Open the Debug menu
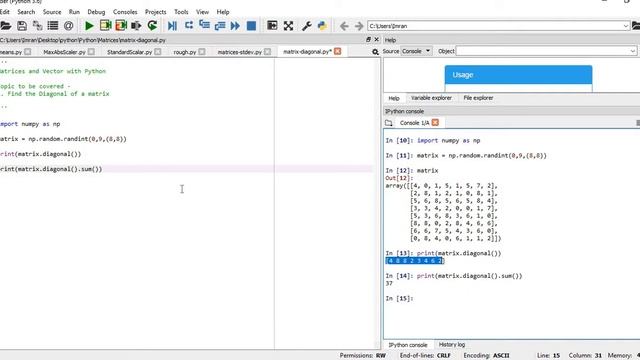640x360 pixels. coord(96,12)
